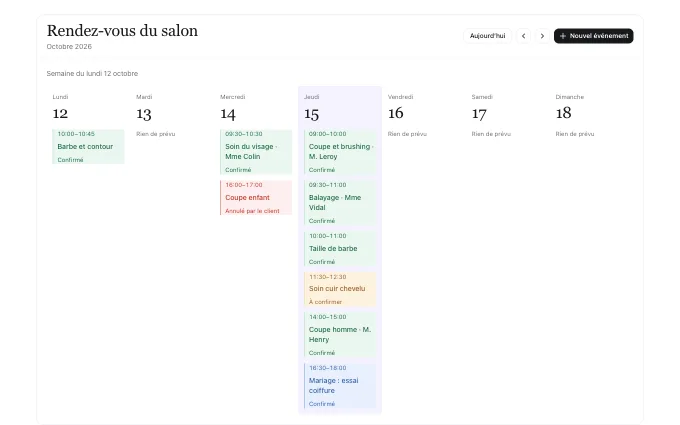Open the cancelled Coupe enfant appointment
680x425 pixels.
pyautogui.click(x=256, y=198)
